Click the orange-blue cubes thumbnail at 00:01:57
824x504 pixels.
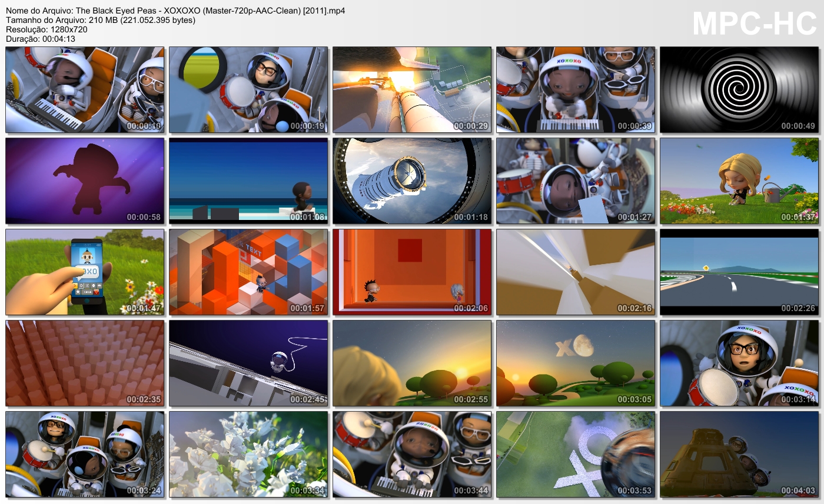tap(248, 272)
